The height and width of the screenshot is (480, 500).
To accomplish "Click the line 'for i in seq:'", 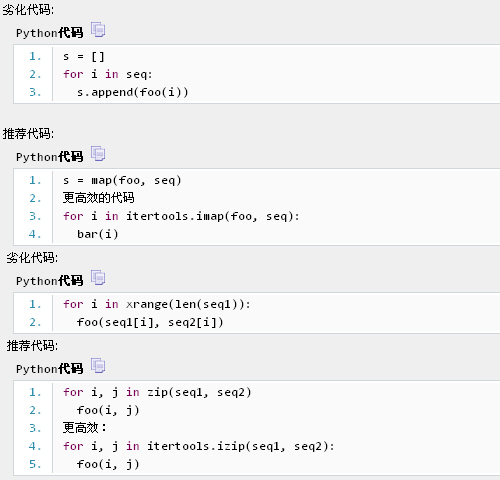I will (108, 74).
